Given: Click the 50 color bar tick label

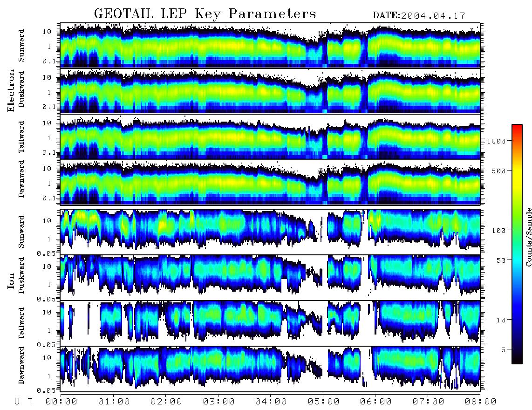Looking at the screenshot, I should coord(501,260).
